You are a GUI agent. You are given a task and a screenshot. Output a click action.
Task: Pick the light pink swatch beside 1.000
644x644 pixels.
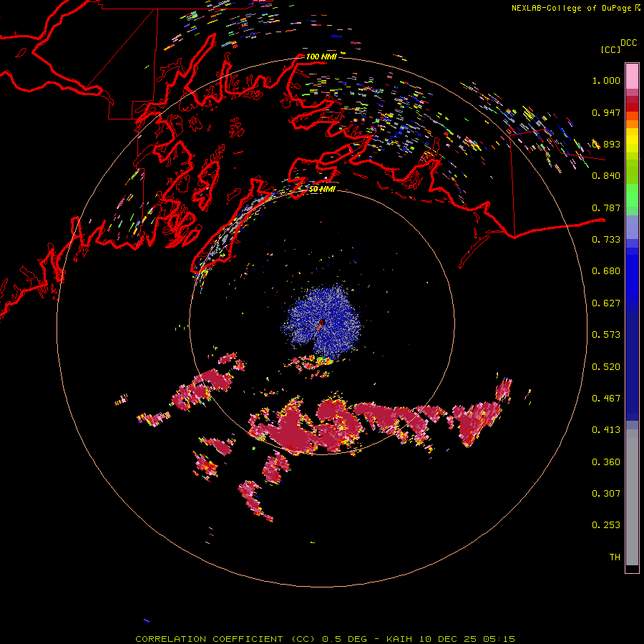(x=632, y=77)
